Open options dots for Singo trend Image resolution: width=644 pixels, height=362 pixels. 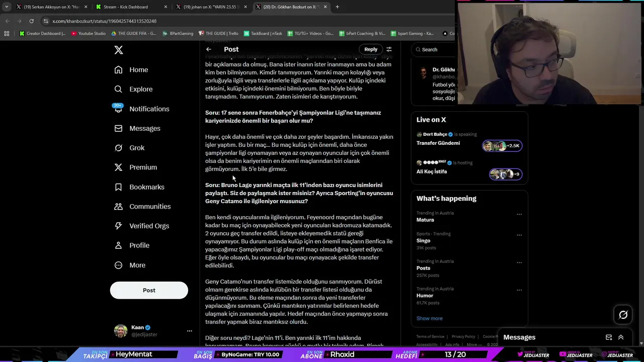click(x=519, y=235)
